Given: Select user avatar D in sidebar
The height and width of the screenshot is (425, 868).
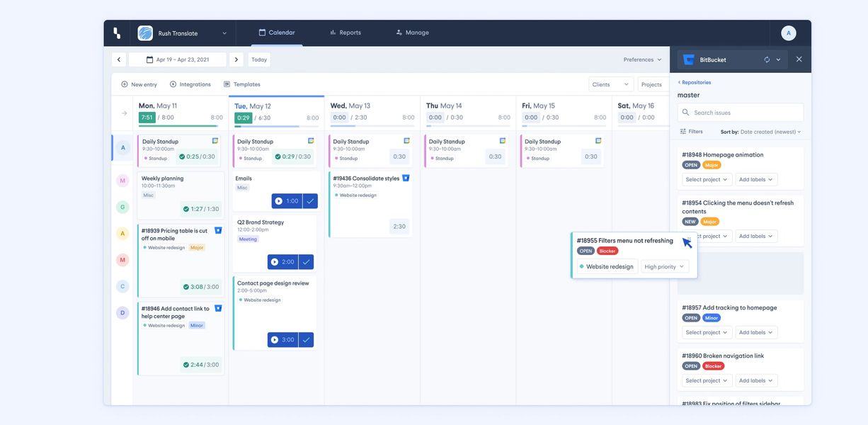Looking at the screenshot, I should 122,312.
